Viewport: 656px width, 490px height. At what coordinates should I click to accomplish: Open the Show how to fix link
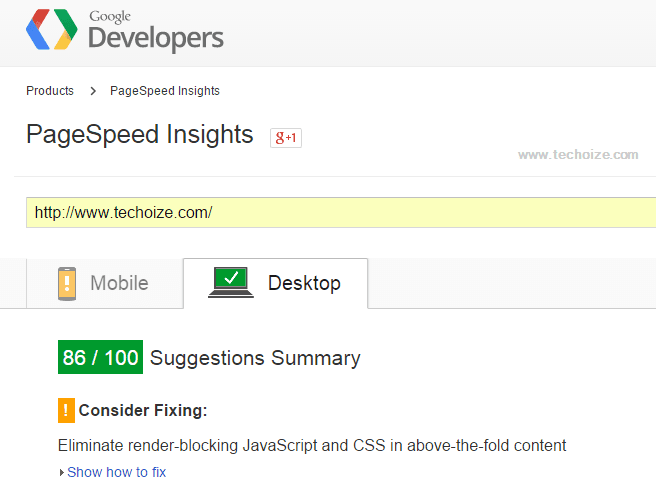117,472
